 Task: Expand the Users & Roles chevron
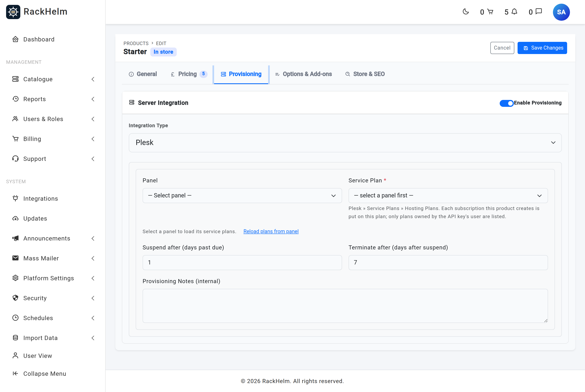tap(93, 119)
